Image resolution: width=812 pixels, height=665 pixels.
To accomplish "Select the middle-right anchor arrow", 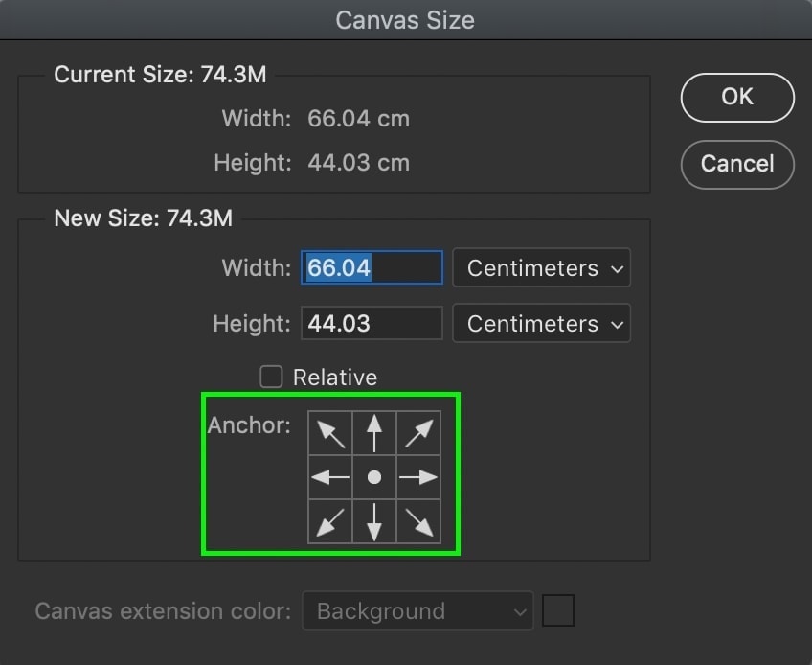I will pos(418,476).
